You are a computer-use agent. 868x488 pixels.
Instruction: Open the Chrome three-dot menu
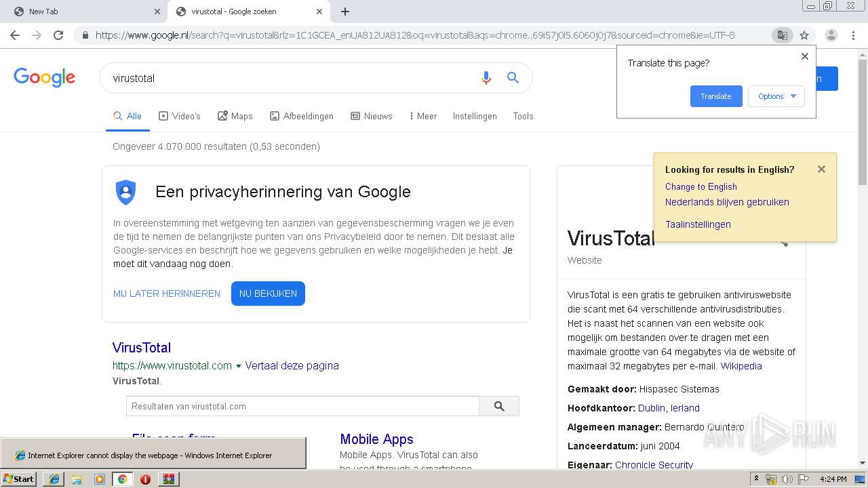click(x=853, y=35)
